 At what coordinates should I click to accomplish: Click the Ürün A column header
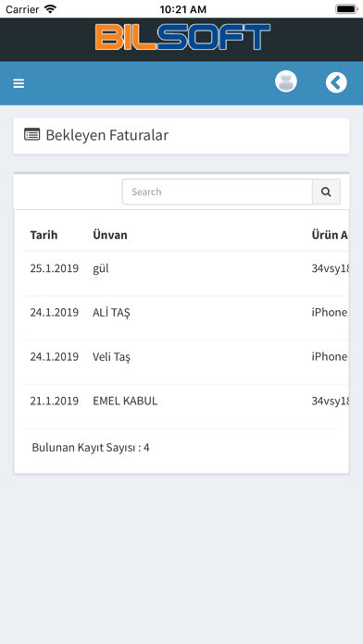tap(330, 235)
